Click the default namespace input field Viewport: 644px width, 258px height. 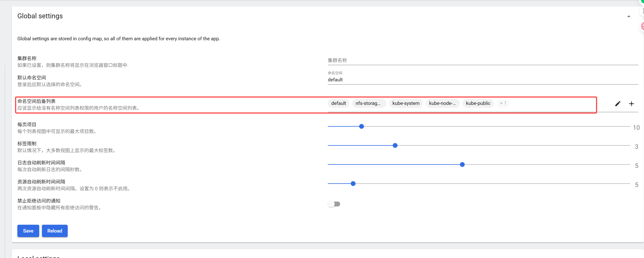pyautogui.click(x=483, y=80)
